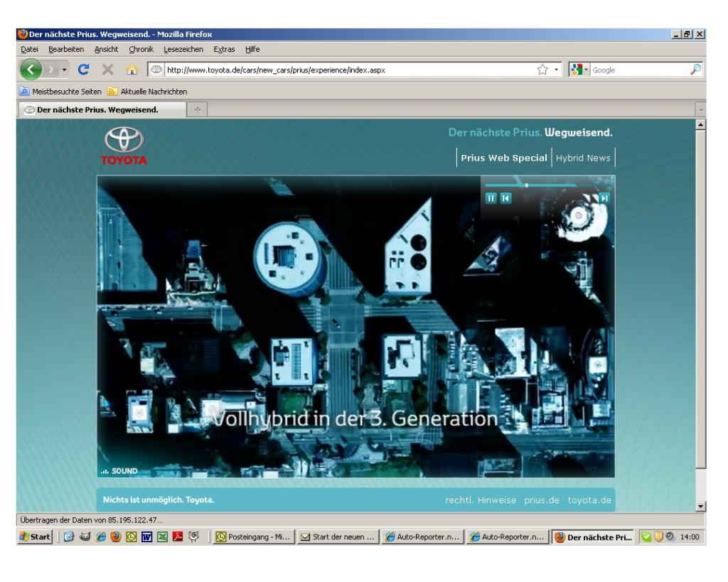
Task: Open the Ansicht menu
Action: 107,49
